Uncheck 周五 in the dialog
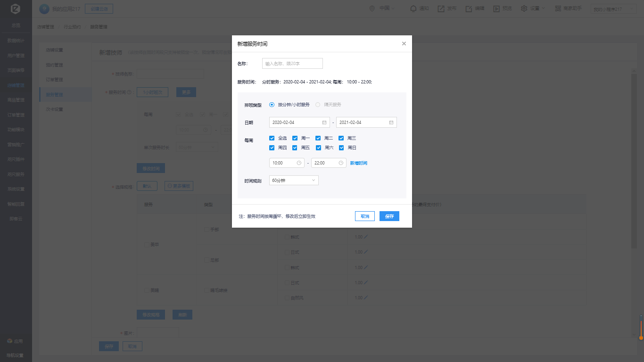 295,148
